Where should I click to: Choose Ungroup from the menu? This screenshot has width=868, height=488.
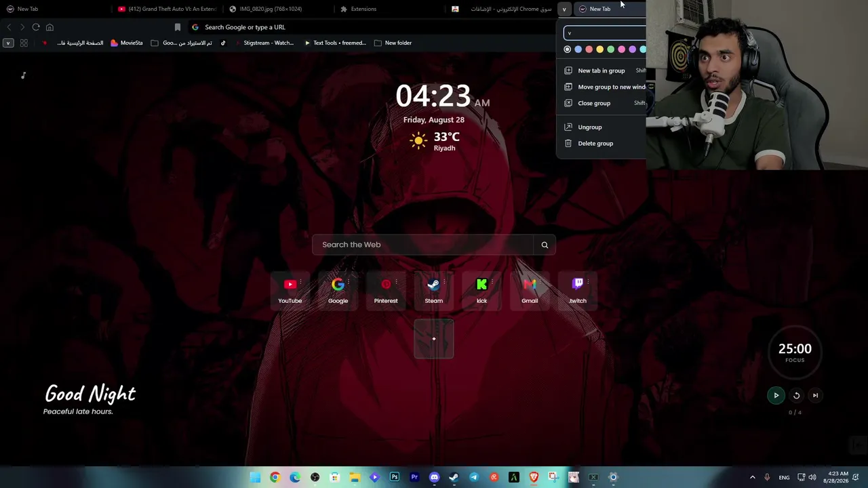pos(602,127)
